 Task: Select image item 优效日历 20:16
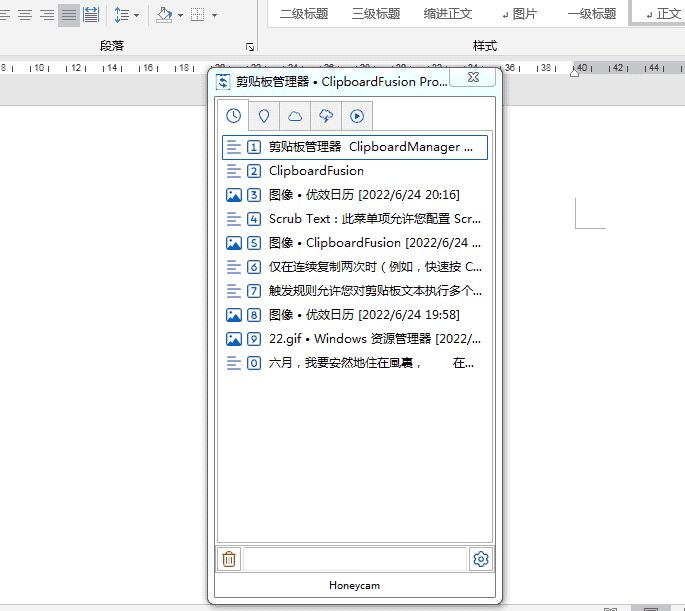coord(355,195)
